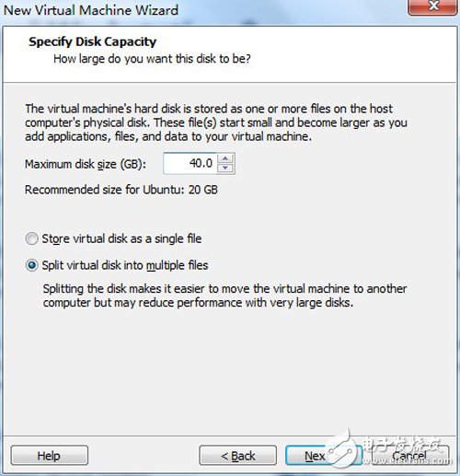The image size is (460, 476).
Task: Cancel the wizard
Action: click(409, 456)
